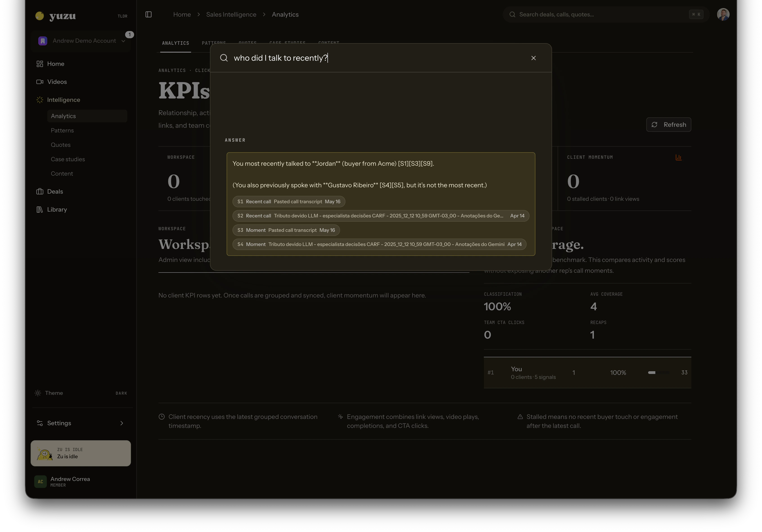Click the search icon in the top bar
The image size is (762, 532).
[512, 14]
